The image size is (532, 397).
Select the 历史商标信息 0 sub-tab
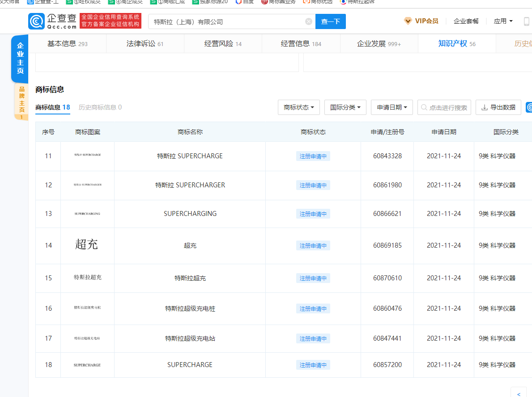(x=100, y=107)
